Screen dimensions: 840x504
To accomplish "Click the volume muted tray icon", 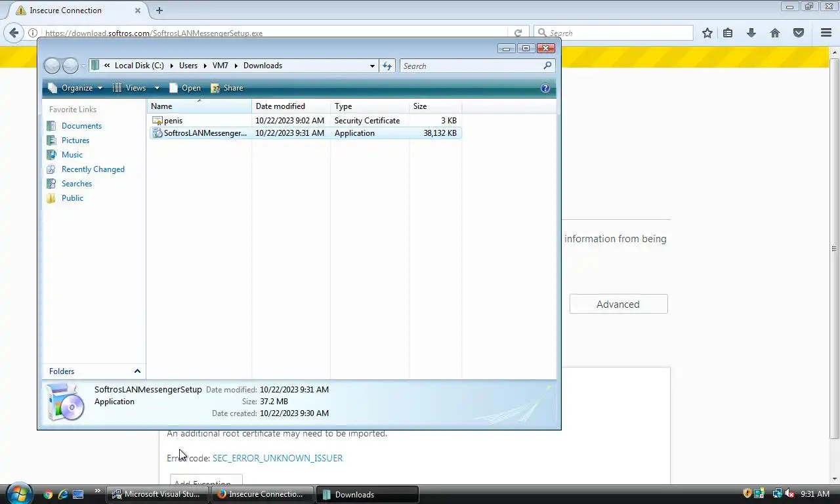I will [789, 493].
